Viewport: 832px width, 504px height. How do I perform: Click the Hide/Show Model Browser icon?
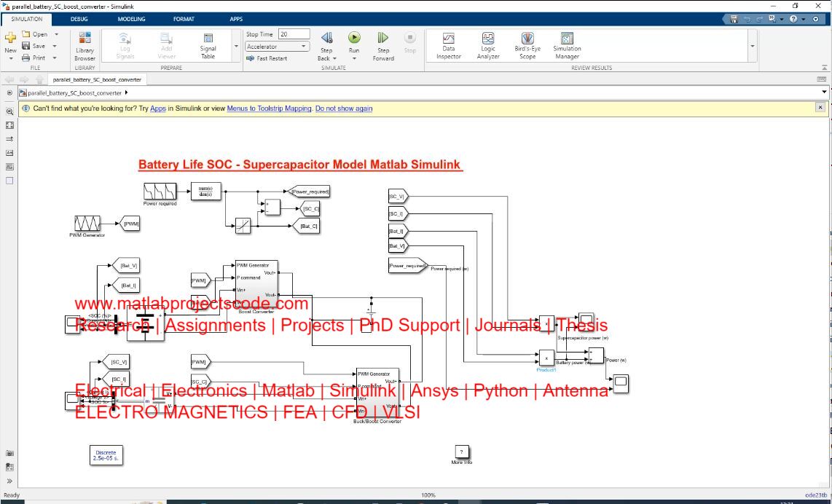9,92
